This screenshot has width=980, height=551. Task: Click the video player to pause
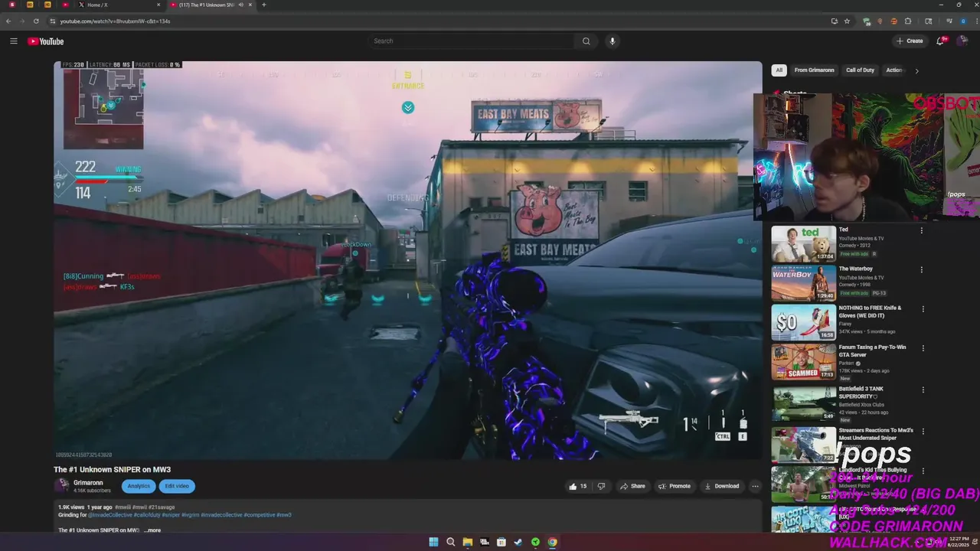tap(408, 260)
